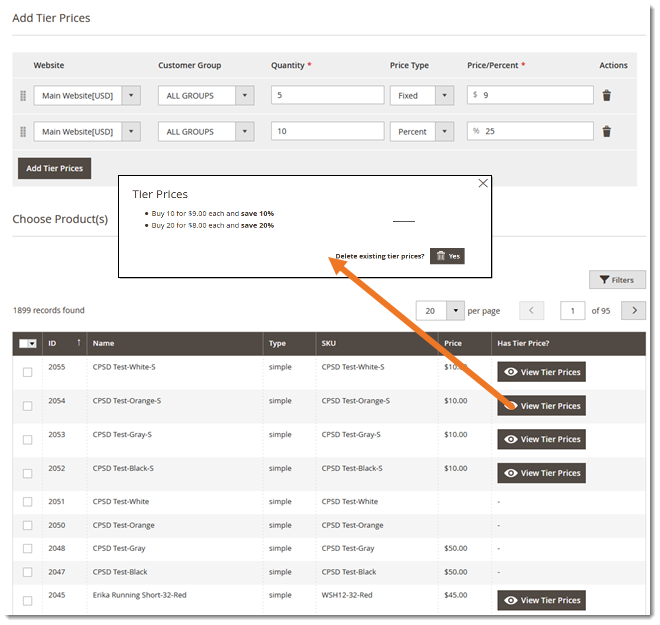Viewport: 660px width, 625px height.
Task: Delete the first tier price row
Action: pyautogui.click(x=606, y=96)
